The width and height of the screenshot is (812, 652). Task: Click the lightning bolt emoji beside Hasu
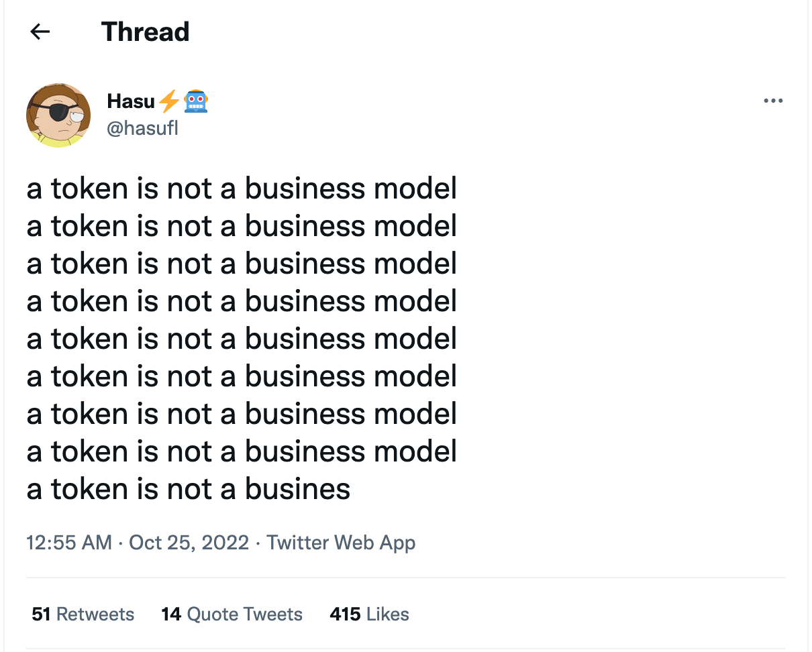coord(169,101)
